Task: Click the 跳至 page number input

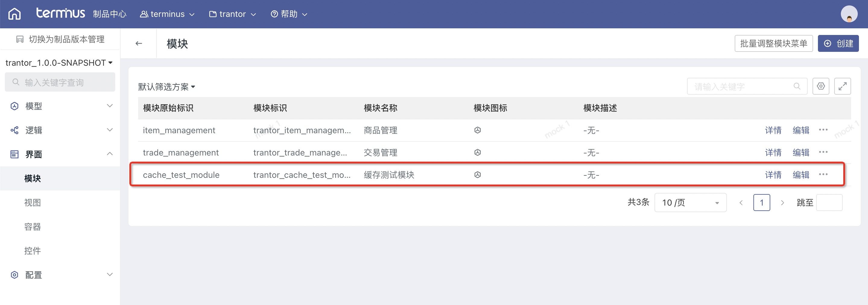Action: 829,203
